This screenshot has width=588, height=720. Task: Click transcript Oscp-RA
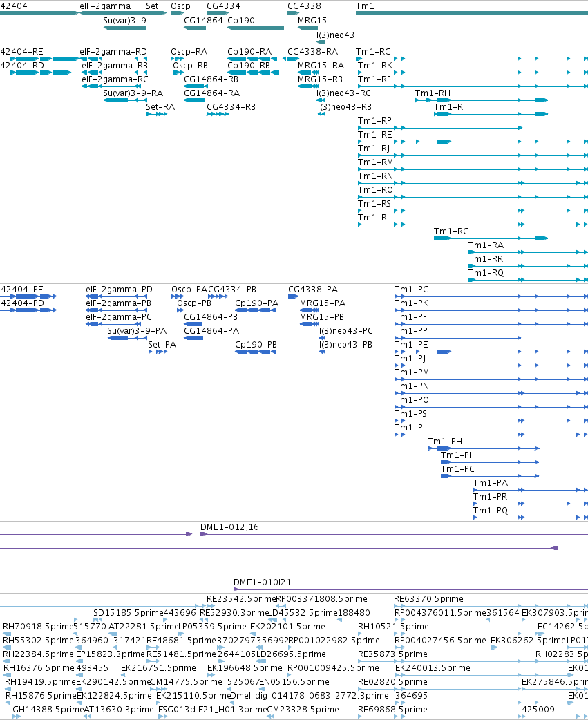[189, 51]
